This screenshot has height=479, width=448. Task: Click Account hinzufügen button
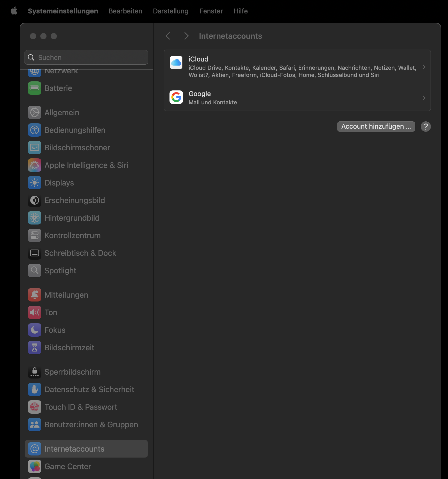[376, 127]
